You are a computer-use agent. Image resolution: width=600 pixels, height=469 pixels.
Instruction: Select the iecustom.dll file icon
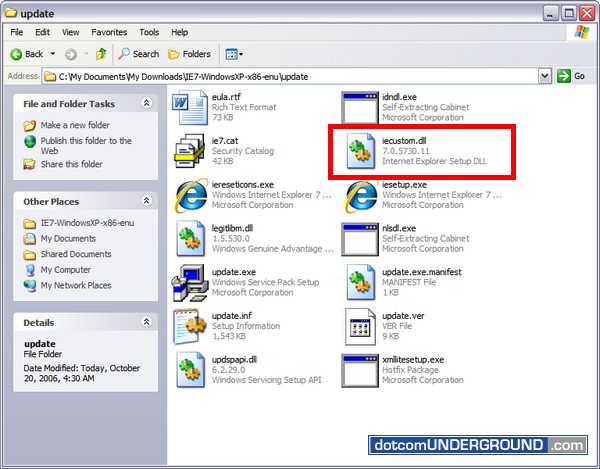tap(360, 151)
